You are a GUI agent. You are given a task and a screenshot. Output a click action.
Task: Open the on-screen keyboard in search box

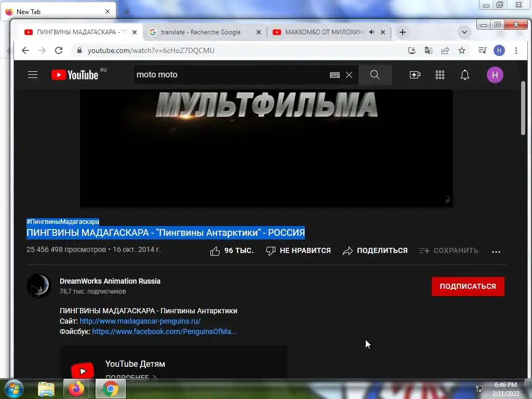(x=335, y=75)
